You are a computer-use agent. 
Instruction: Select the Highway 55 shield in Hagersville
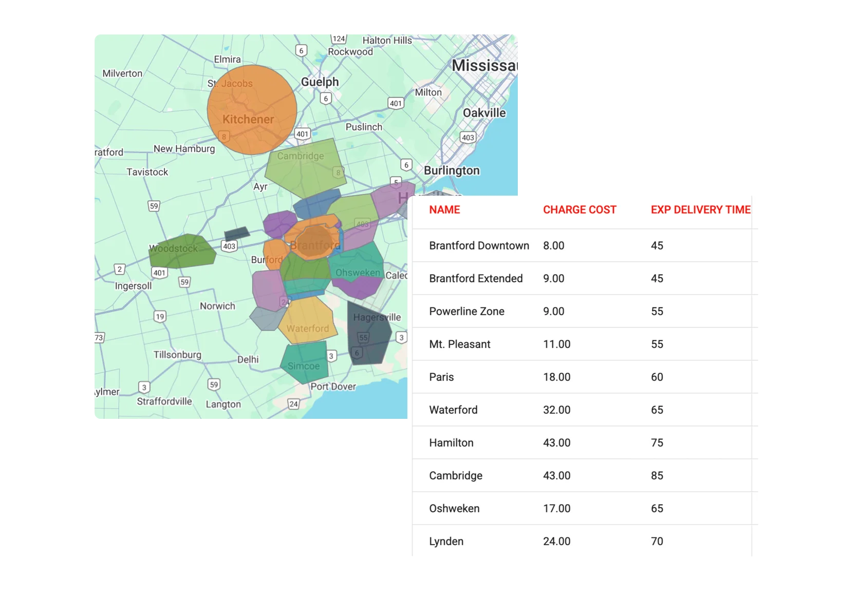(x=363, y=337)
